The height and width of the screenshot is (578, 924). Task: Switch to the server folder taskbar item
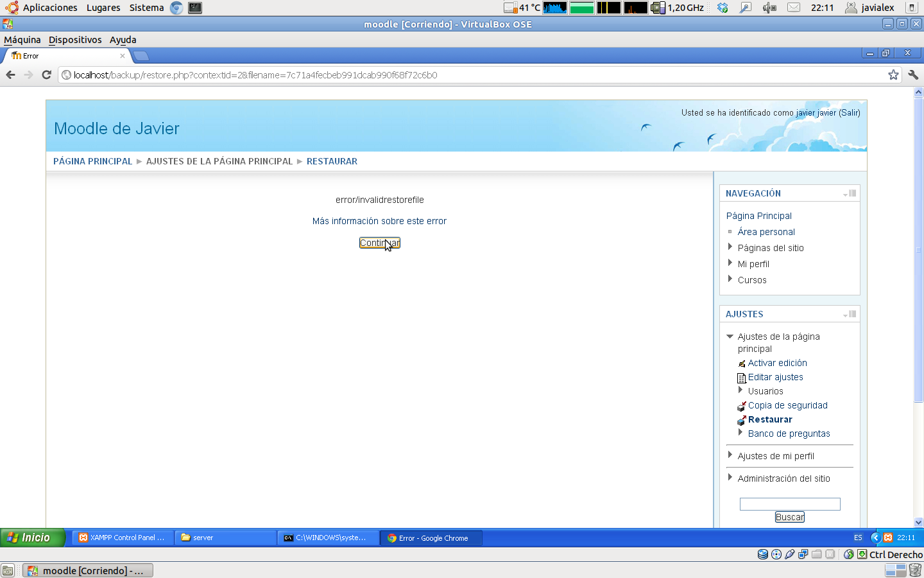(225, 538)
